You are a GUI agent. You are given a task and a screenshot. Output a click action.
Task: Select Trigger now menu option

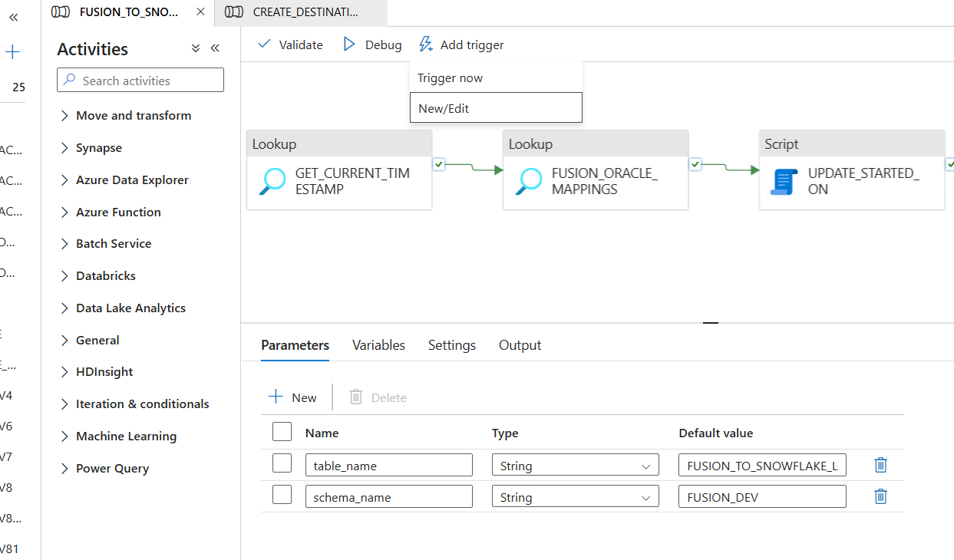[x=496, y=78]
